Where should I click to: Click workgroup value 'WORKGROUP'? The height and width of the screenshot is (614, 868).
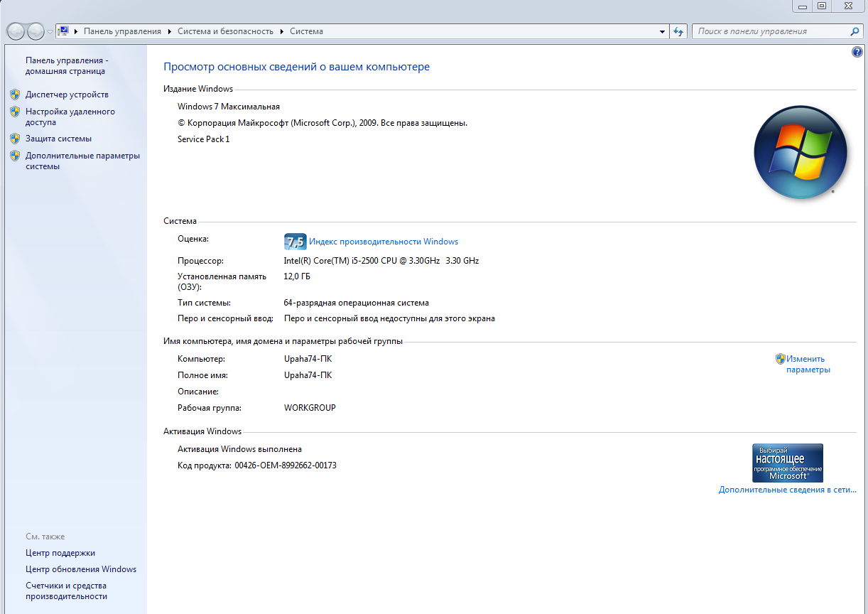pos(310,408)
